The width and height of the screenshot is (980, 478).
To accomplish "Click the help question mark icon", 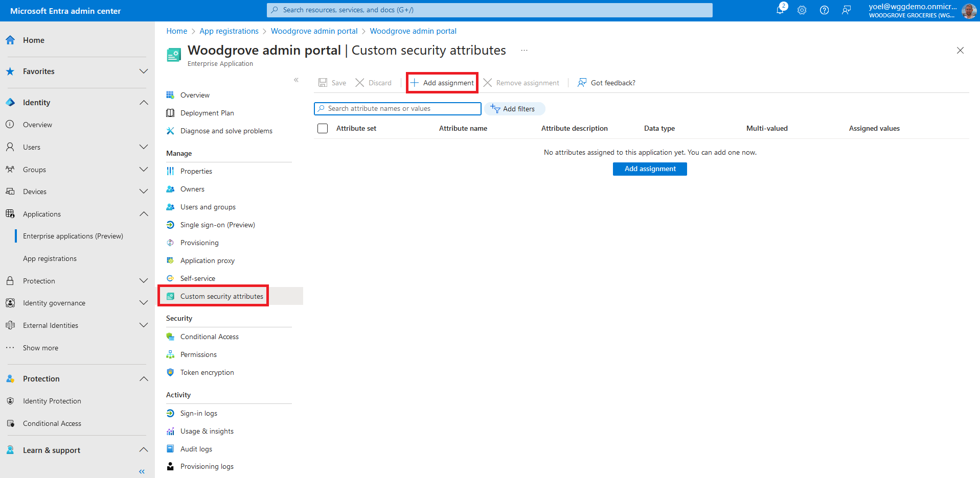I will click(x=824, y=10).
